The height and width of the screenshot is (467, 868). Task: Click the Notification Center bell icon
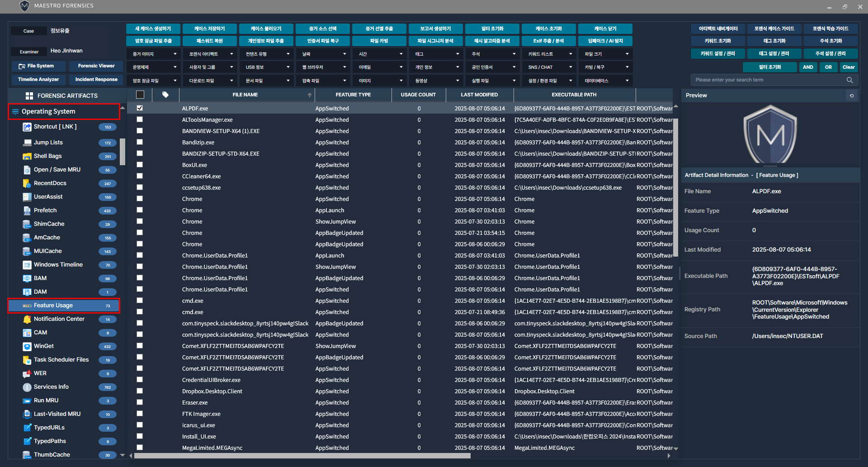(27, 319)
